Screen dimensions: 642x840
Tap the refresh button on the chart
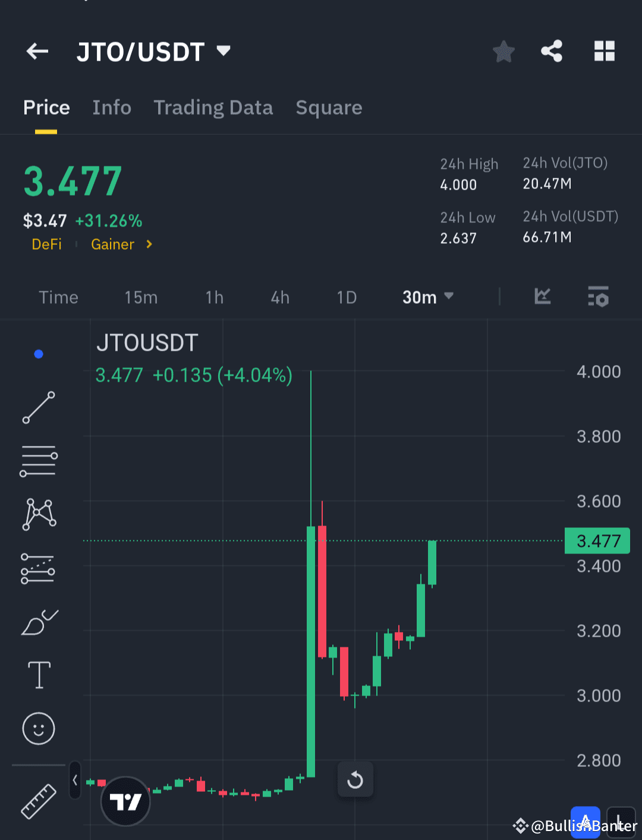355,779
